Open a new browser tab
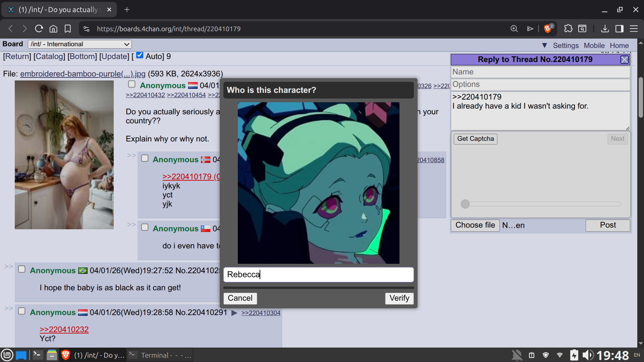Viewport: 644px width, 362px height. point(127,10)
